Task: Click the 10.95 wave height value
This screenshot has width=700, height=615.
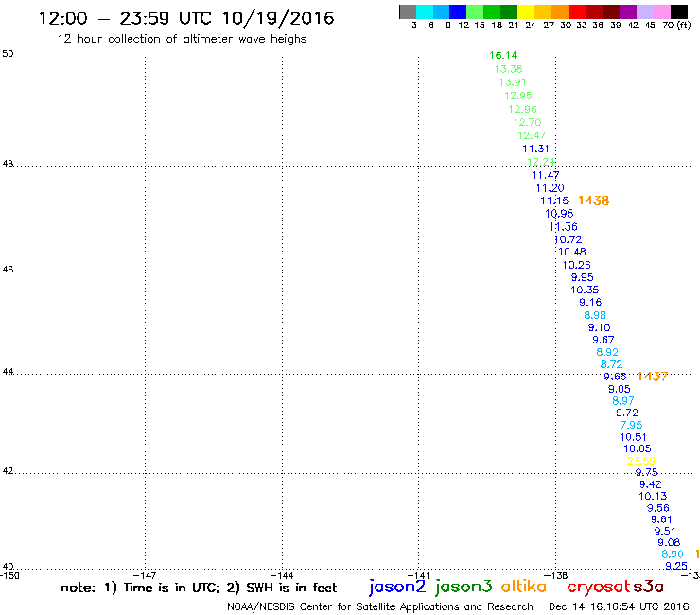Action: point(559,214)
